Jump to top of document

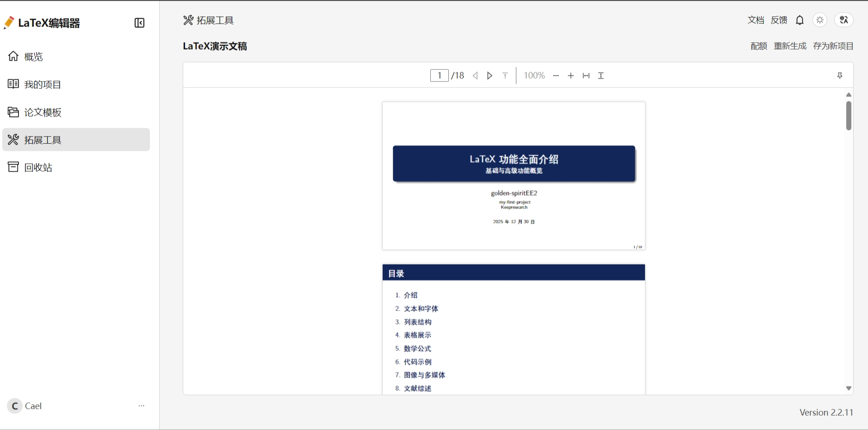(505, 76)
